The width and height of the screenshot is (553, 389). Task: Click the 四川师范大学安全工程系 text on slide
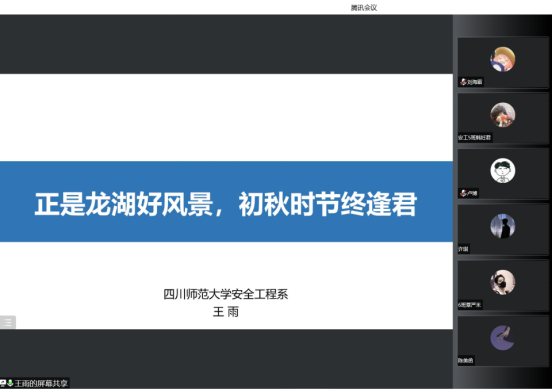pos(226,294)
